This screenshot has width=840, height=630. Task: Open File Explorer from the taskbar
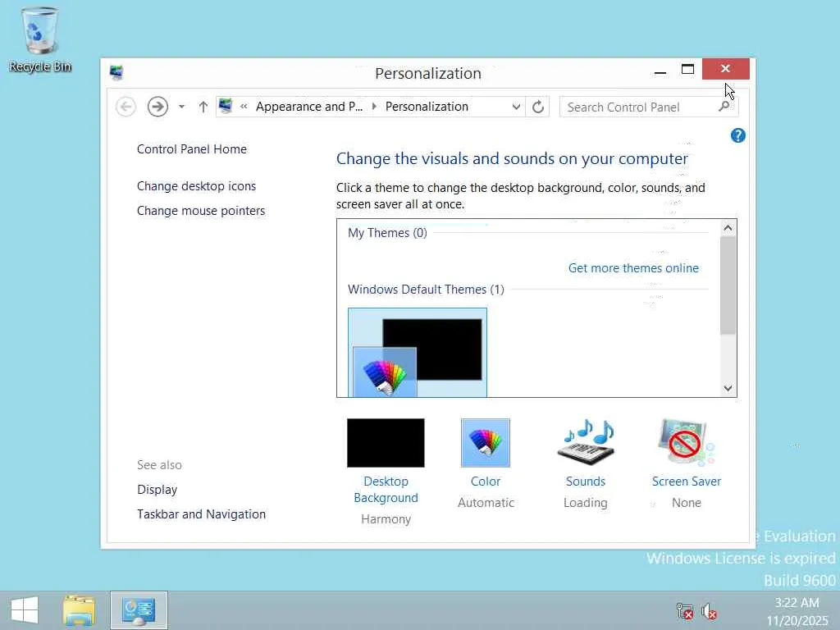click(x=80, y=610)
